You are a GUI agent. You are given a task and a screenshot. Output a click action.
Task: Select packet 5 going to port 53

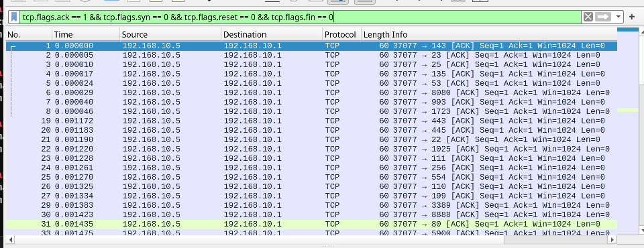311,83
